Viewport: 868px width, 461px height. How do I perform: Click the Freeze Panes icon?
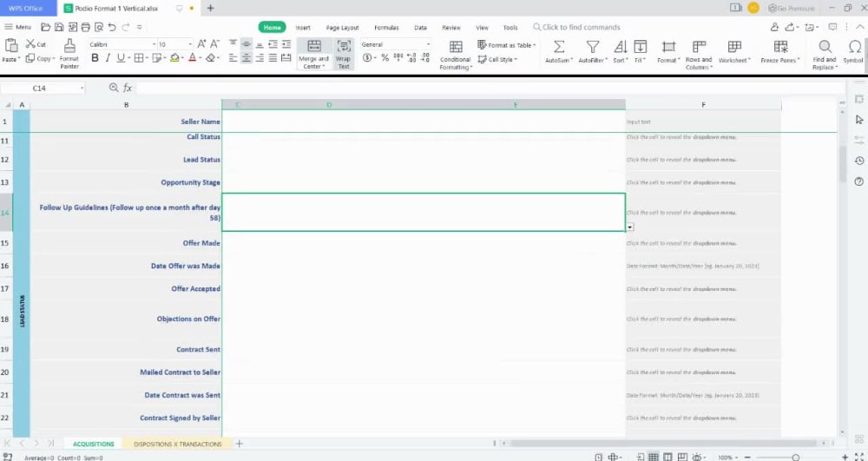(780, 47)
